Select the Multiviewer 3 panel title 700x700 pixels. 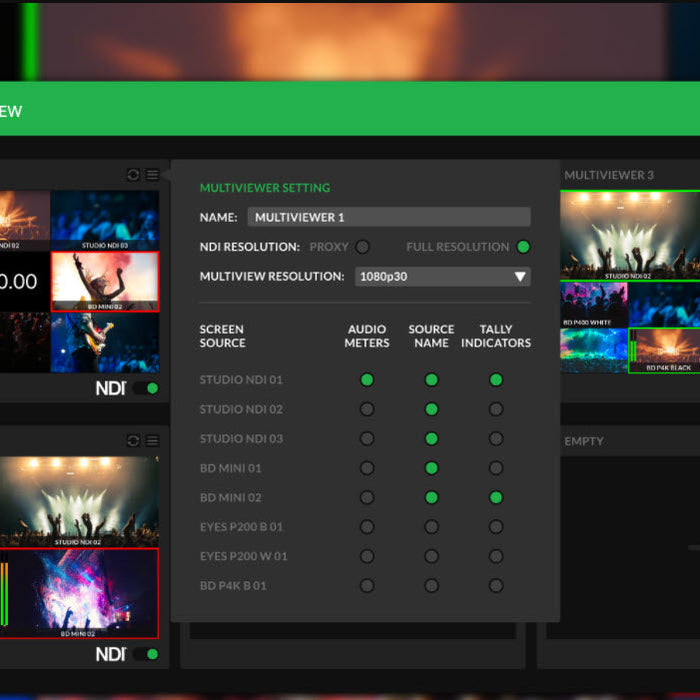point(609,175)
